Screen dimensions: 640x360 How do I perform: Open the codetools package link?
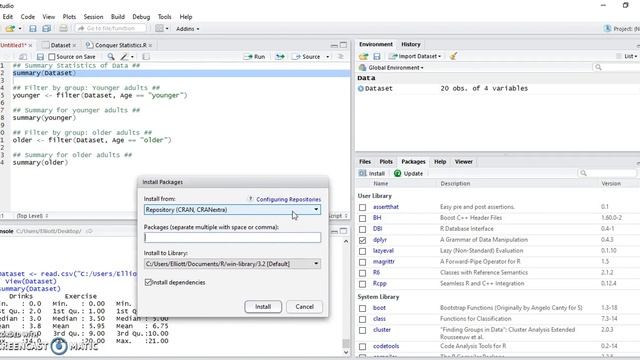pyautogui.click(x=386, y=346)
